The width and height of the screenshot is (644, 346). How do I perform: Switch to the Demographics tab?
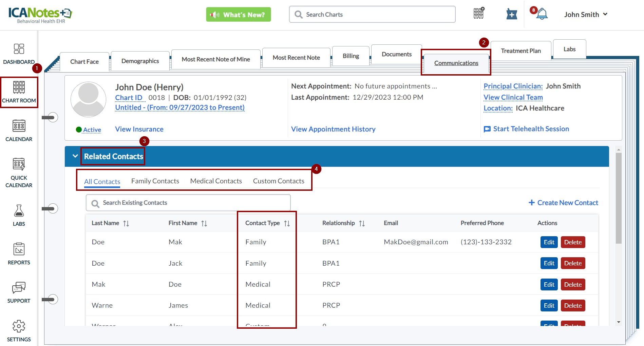pos(140,61)
